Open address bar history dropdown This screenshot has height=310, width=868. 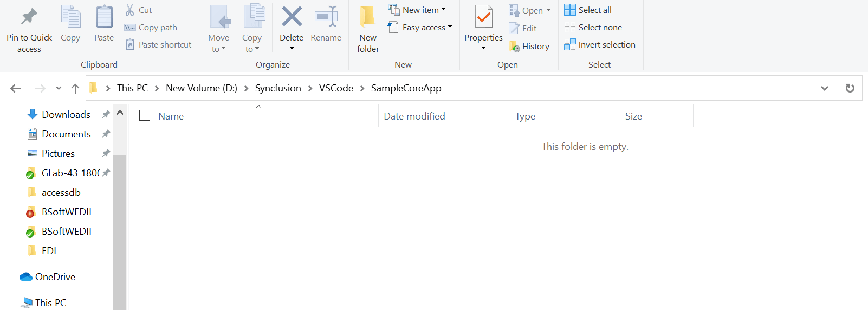pyautogui.click(x=824, y=88)
